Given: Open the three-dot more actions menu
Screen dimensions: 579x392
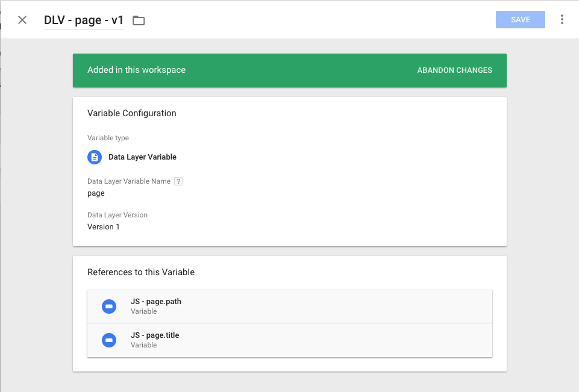Looking at the screenshot, I should click(x=562, y=20).
